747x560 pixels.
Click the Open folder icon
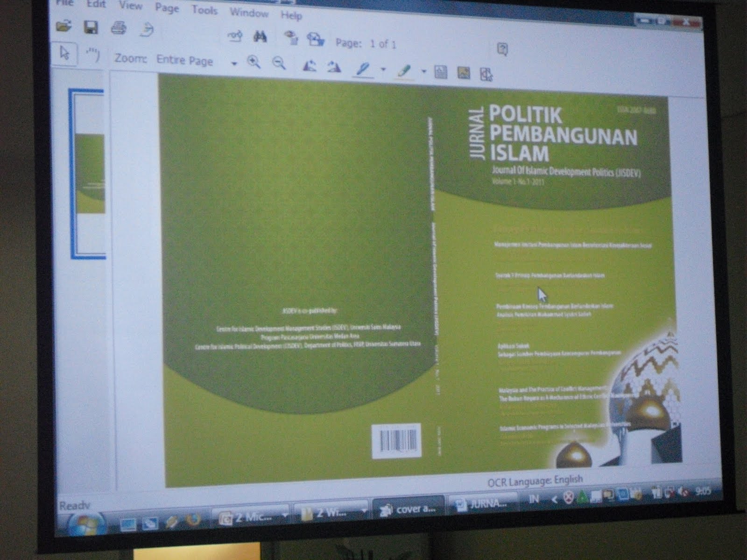tap(63, 26)
